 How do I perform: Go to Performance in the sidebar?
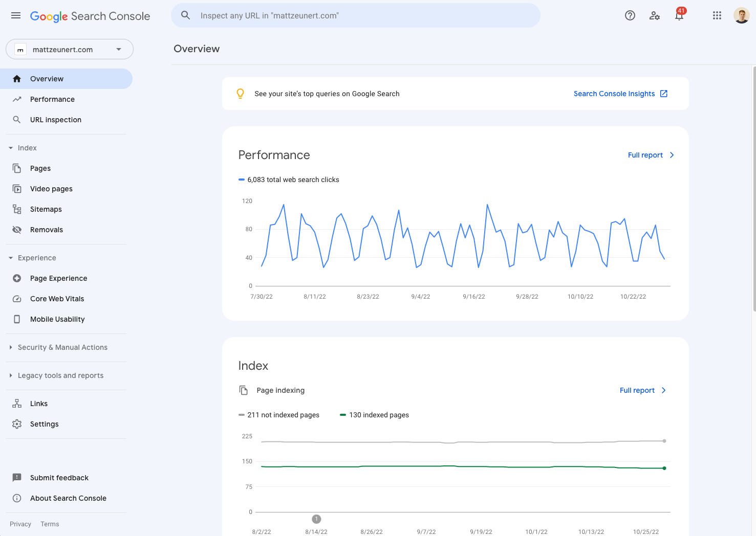point(67,99)
